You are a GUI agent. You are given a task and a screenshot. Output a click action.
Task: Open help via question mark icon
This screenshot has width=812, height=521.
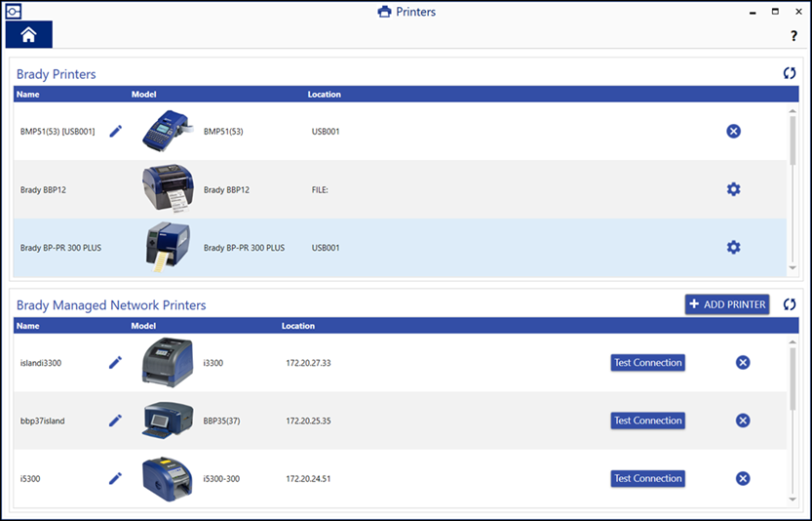tap(793, 36)
